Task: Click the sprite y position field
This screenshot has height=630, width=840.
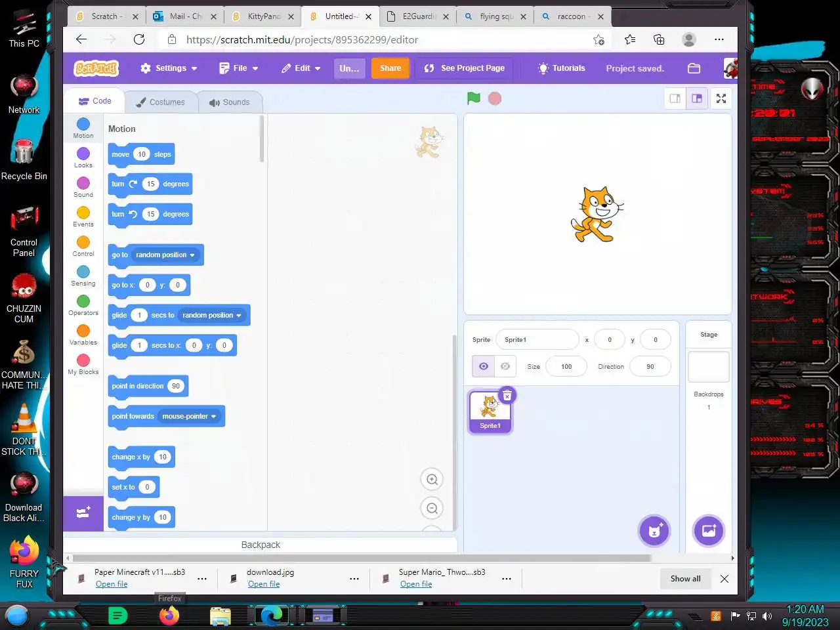Action: point(656,339)
